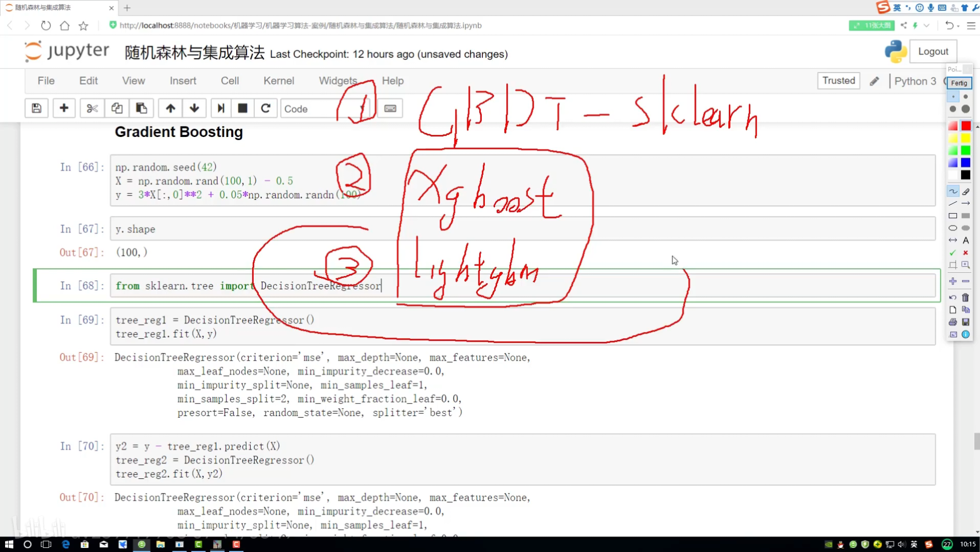
Task: Select the smallest dot pen size
Action: tap(953, 97)
